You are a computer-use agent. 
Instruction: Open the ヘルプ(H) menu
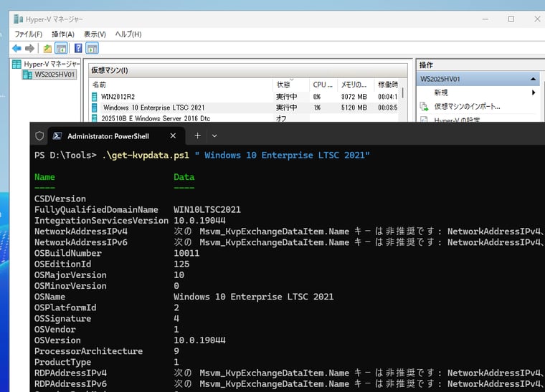pyautogui.click(x=128, y=34)
